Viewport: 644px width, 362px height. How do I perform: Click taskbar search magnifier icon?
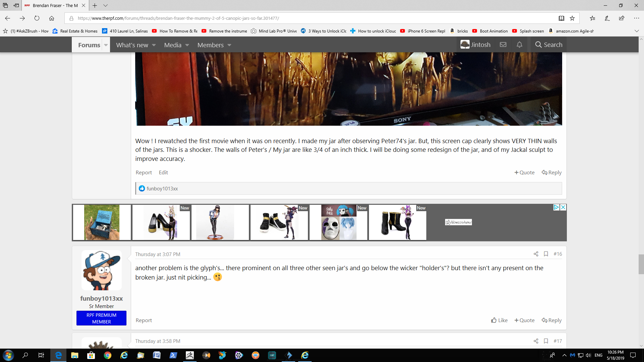pyautogui.click(x=25, y=355)
